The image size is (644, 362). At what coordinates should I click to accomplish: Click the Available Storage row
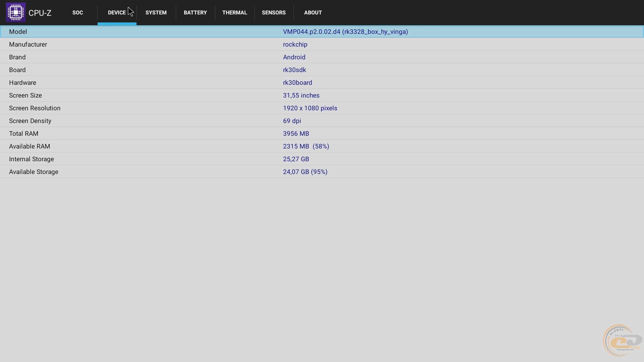pos(322,172)
